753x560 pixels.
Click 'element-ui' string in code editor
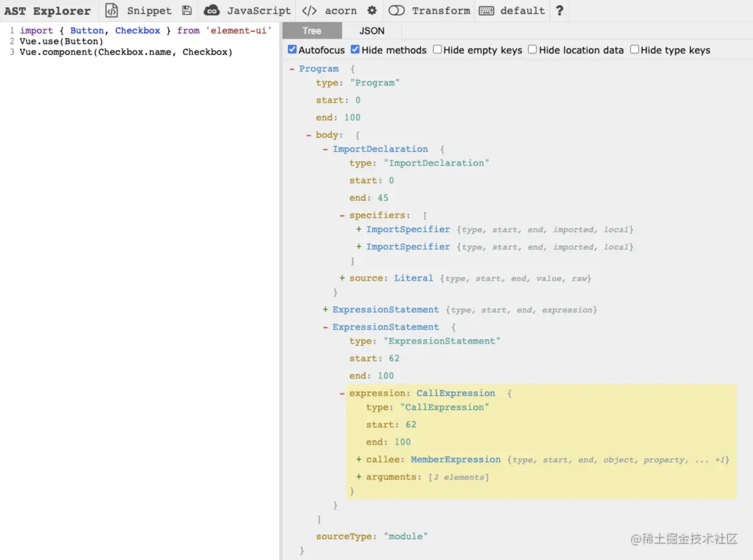[239, 31]
